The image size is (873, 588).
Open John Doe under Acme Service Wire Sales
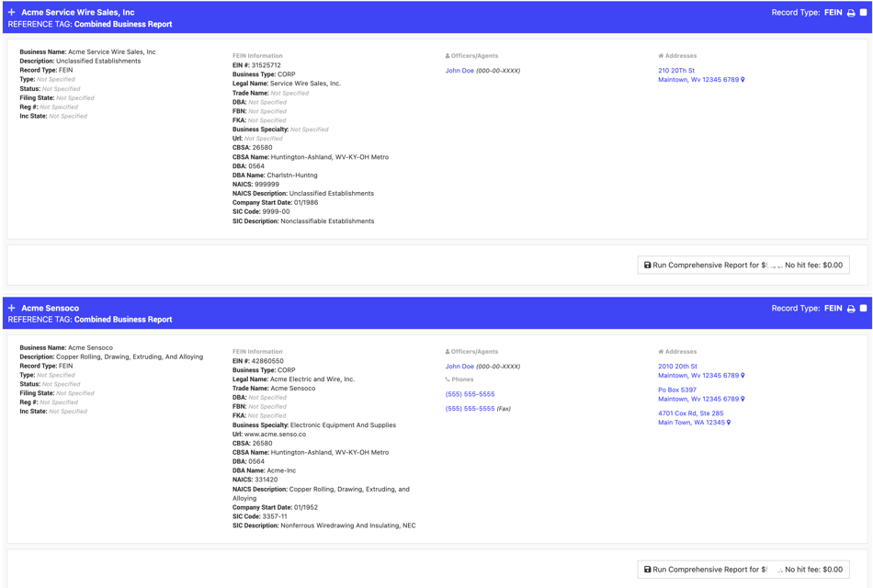[x=459, y=71]
